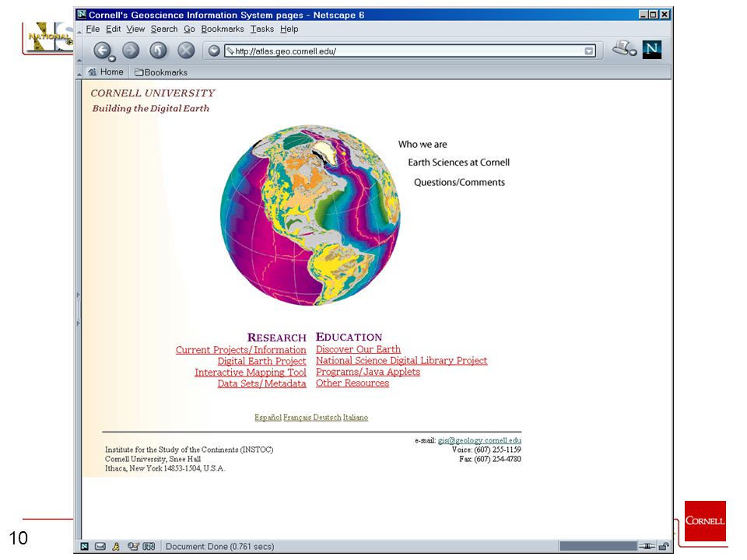Open Address Book status bar icon
747x560 pixels.
tap(149, 546)
